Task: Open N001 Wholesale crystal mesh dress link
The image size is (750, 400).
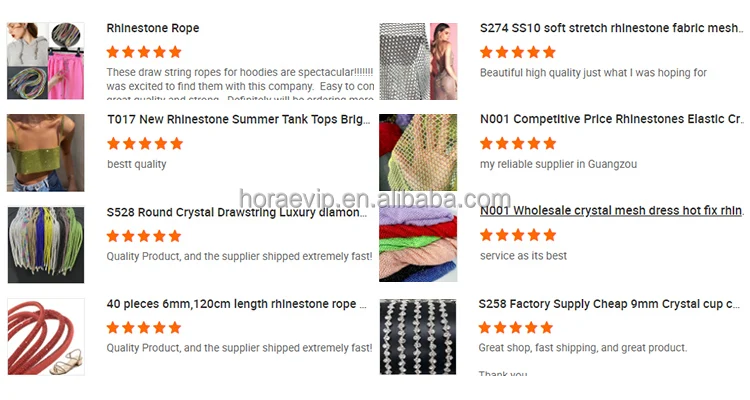Action: coord(612,211)
